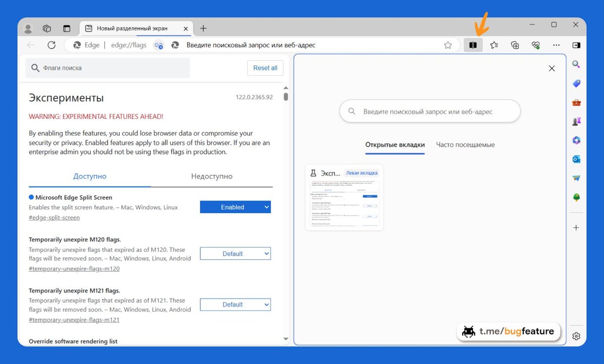This screenshot has width=604, height=364.
Task: Click the Флаги поиска search field
Action: [108, 68]
